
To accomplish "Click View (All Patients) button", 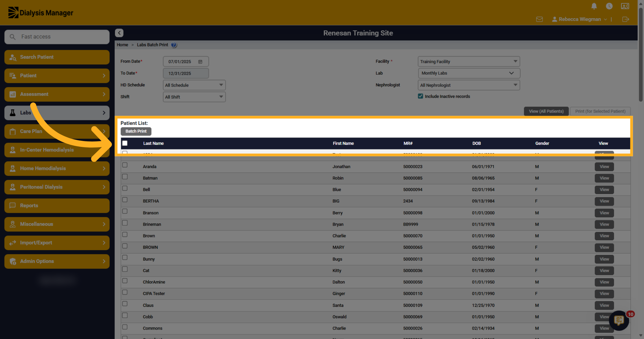I will [546, 111].
